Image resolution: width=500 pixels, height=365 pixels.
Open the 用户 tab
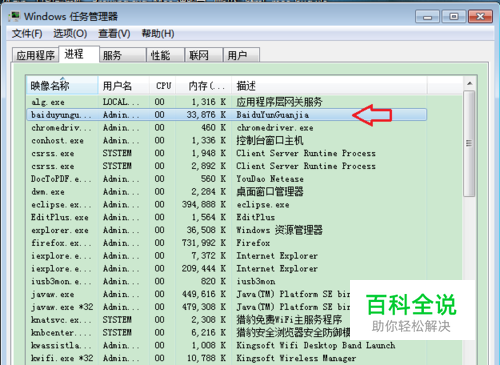[241, 55]
